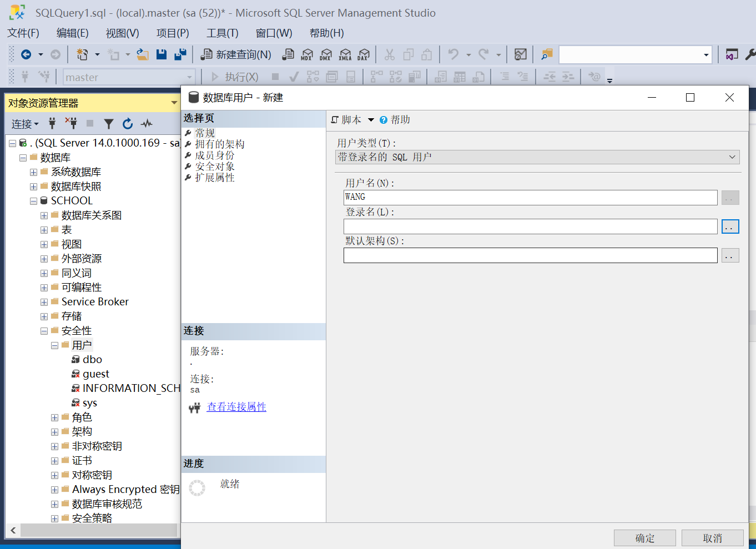This screenshot has width=756, height=549.
Task: Click the DMX query icon
Action: 326,54
